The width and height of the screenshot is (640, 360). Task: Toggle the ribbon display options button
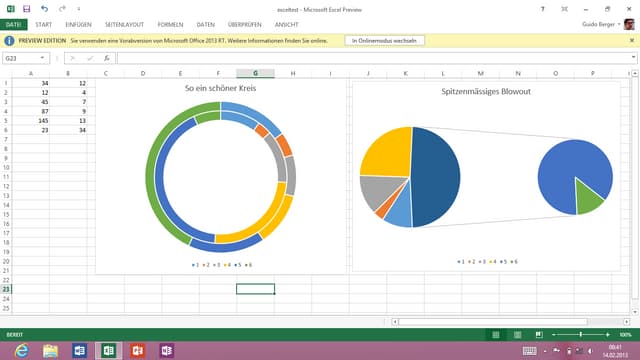click(564, 9)
